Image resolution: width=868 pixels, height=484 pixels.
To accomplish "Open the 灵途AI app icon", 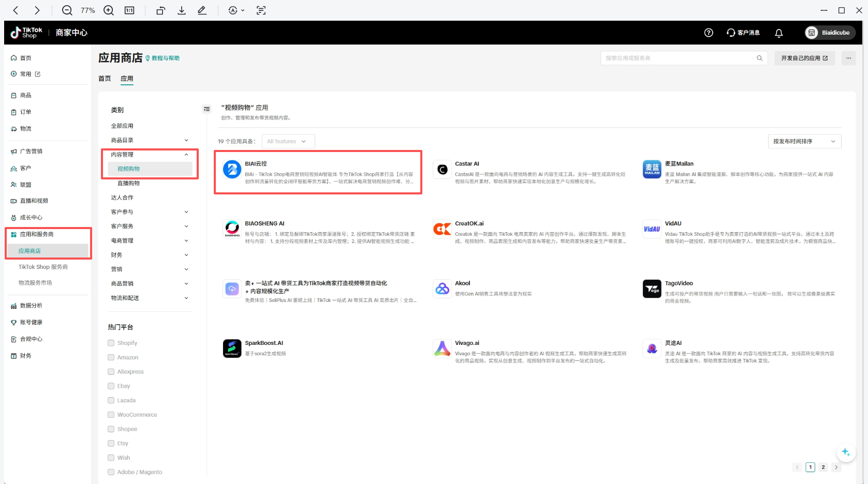I will tap(652, 349).
